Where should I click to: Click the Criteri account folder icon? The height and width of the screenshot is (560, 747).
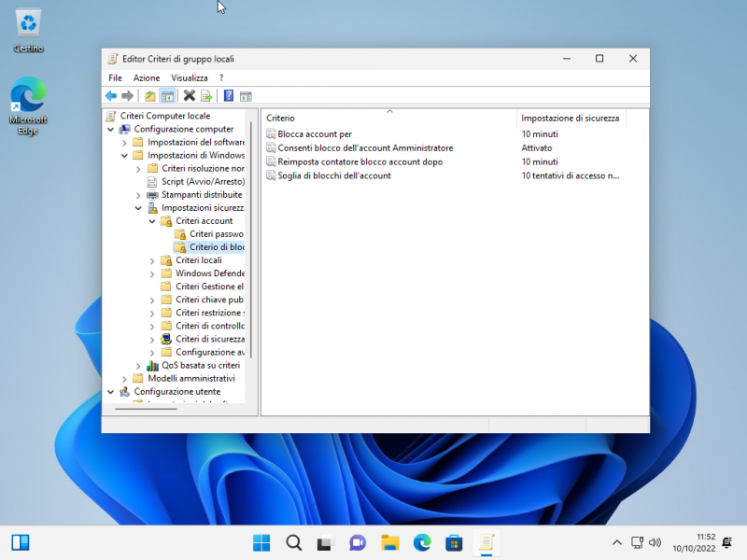[166, 221]
